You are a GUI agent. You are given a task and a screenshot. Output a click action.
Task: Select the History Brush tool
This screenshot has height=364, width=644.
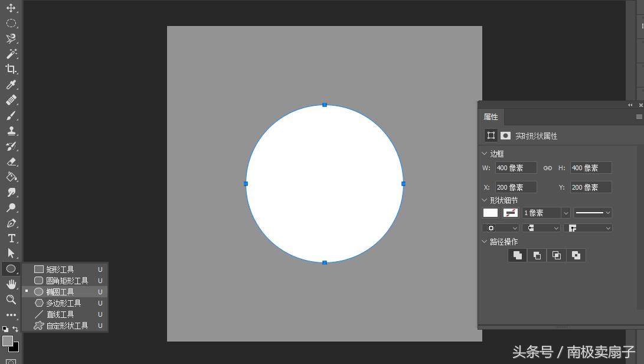11,147
